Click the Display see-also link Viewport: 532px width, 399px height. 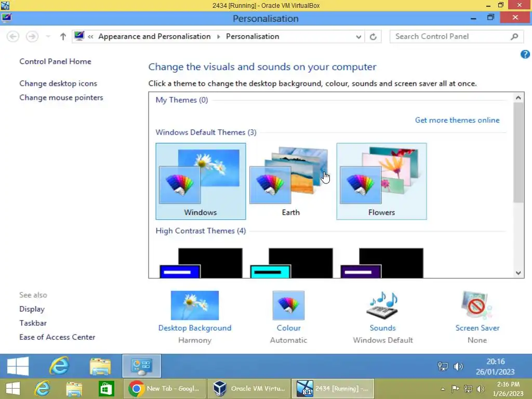pos(32,309)
